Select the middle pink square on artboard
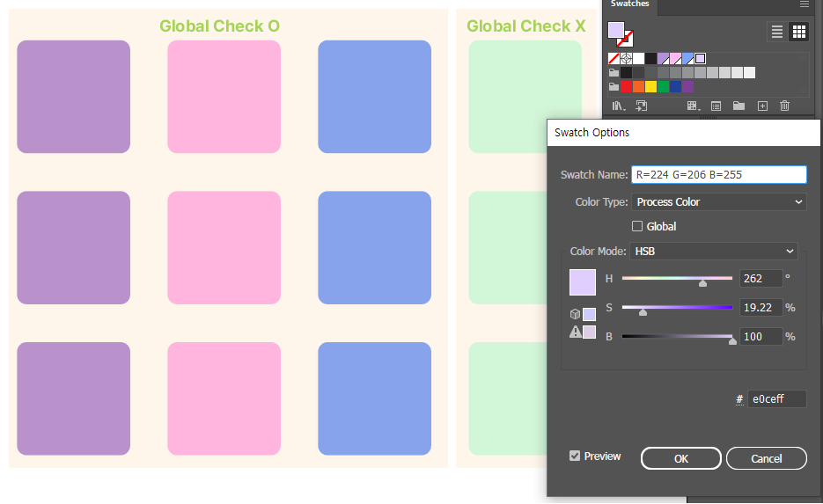This screenshot has height=504, width=823. click(x=224, y=247)
